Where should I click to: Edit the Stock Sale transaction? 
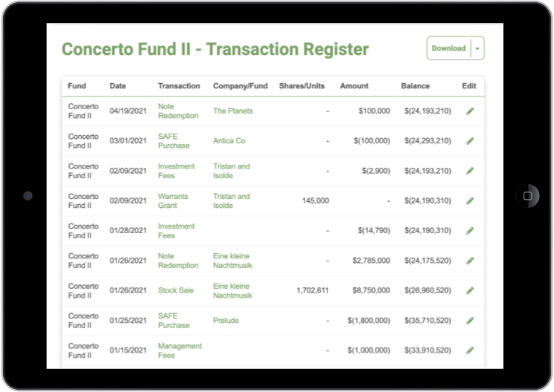point(469,290)
